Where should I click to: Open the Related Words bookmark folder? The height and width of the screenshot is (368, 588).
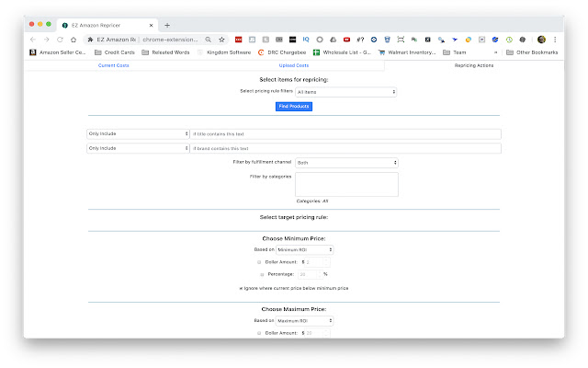click(x=165, y=52)
